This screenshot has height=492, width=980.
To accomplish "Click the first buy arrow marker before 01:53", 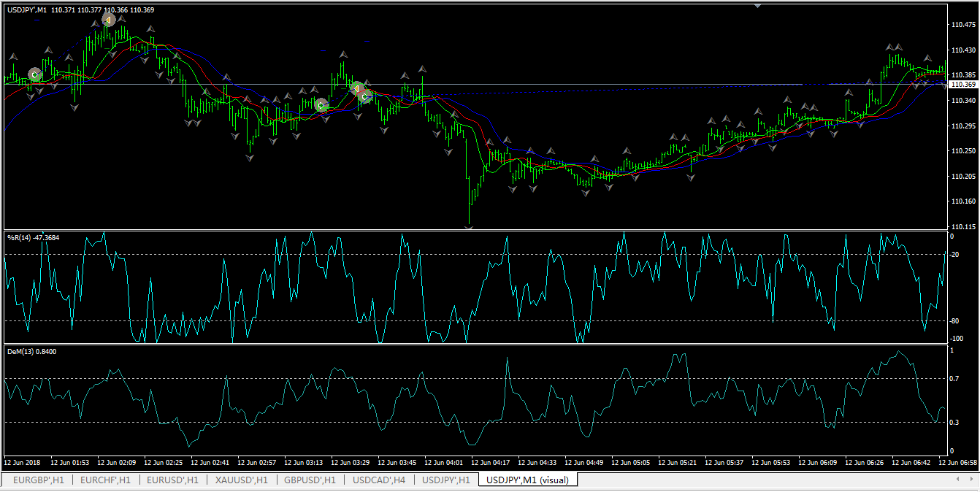I will 35,74.
